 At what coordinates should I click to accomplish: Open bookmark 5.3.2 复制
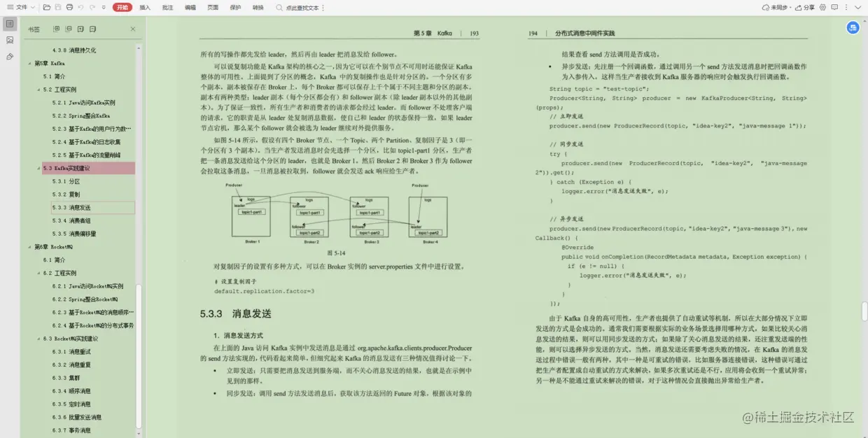(66, 195)
